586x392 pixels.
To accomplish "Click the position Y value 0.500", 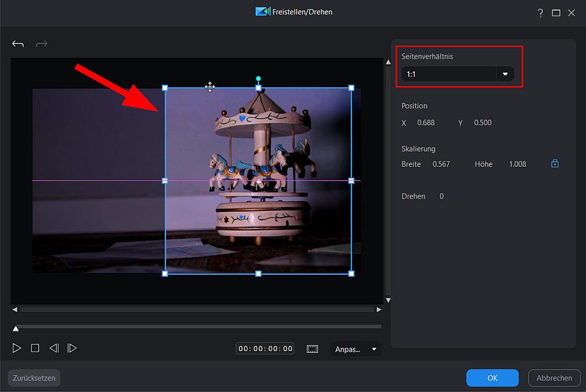I will click(x=483, y=122).
